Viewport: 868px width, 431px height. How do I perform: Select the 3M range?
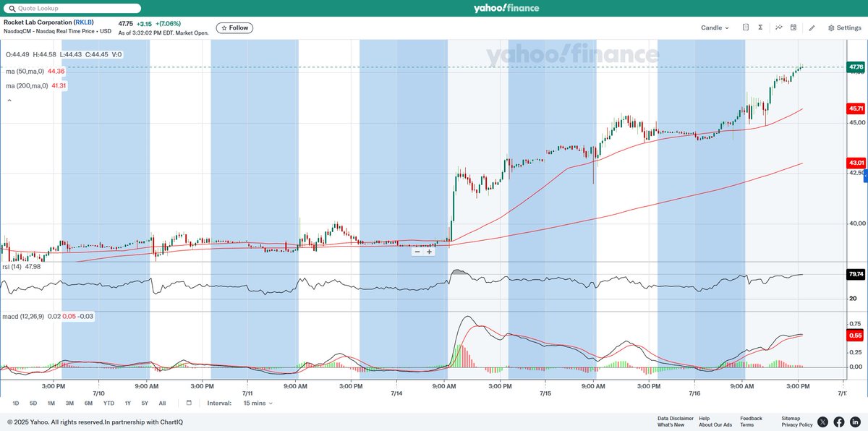[69, 403]
